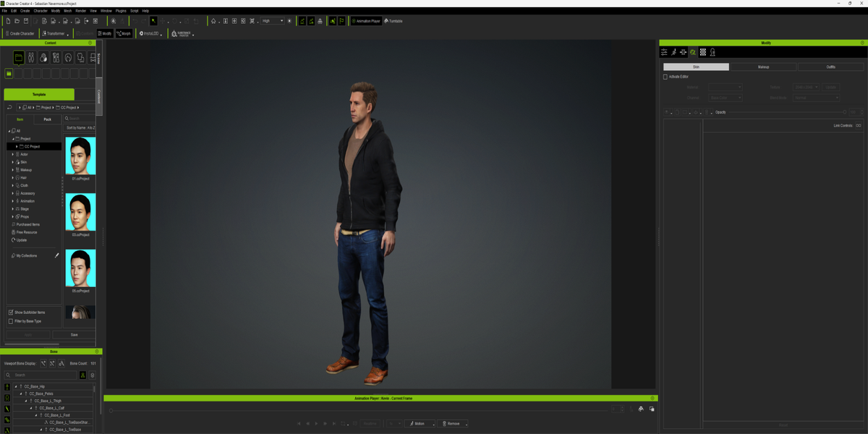868x434 pixels.
Task: Open the High quality dropdown
Action: coord(273,21)
